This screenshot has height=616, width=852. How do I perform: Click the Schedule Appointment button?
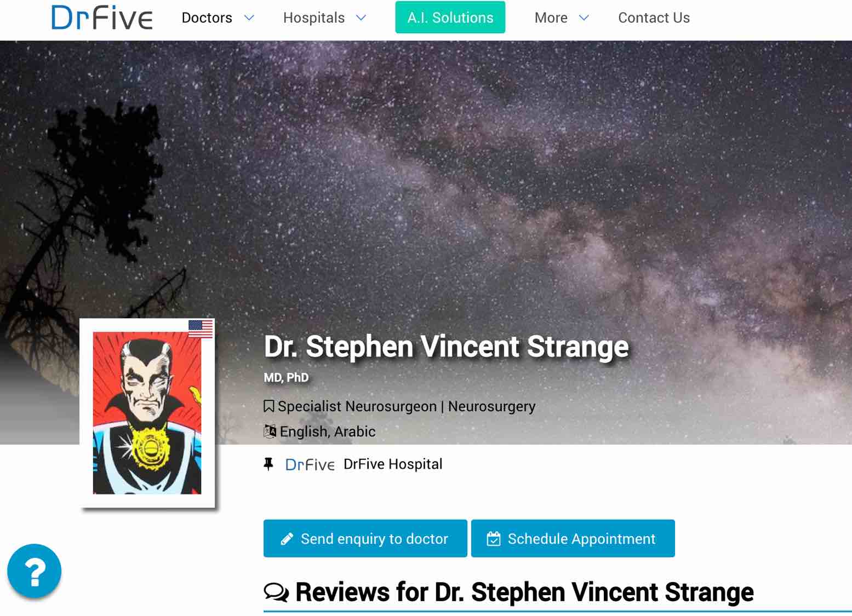573,539
